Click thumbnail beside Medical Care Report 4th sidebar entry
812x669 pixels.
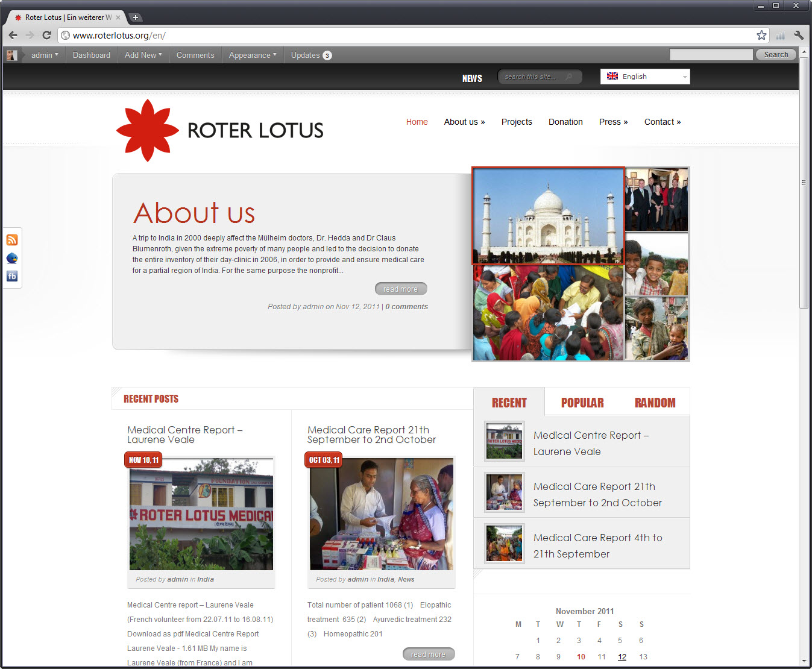(x=505, y=543)
